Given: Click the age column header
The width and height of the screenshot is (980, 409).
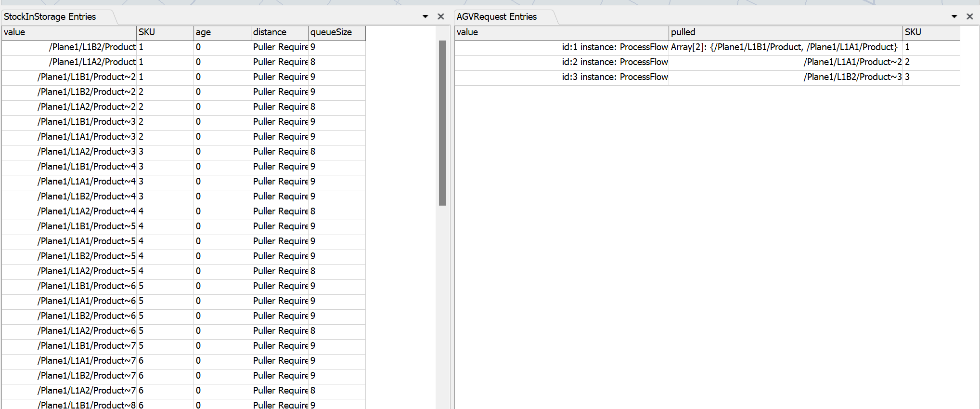Looking at the screenshot, I should (222, 32).
